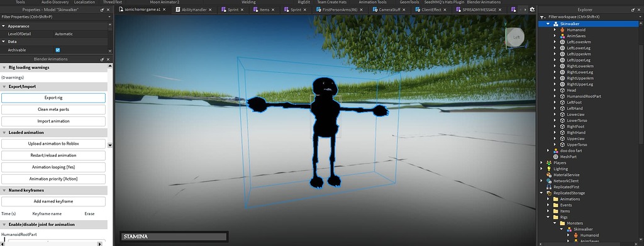Click Restart/reload animation button
The height and width of the screenshot is (246, 644).
click(x=53, y=155)
